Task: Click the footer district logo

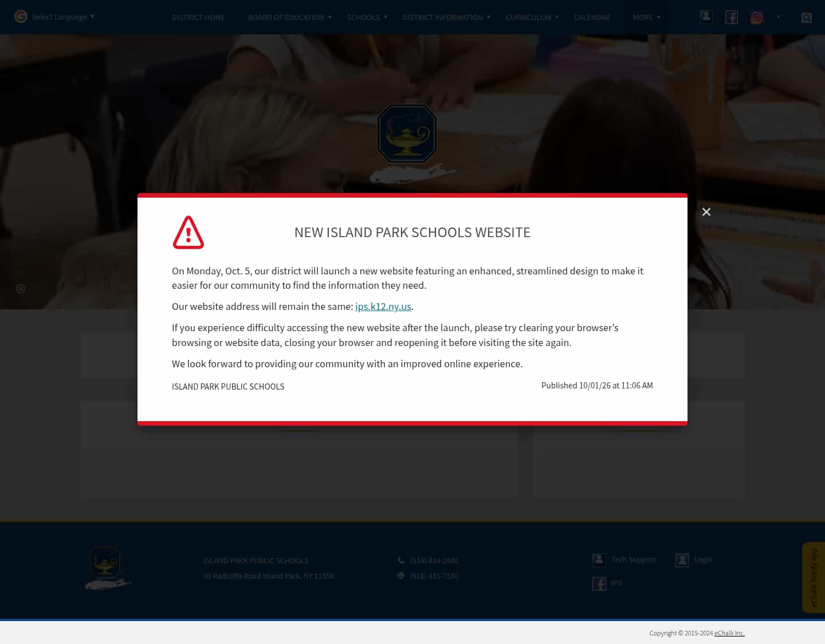Action: click(x=108, y=568)
